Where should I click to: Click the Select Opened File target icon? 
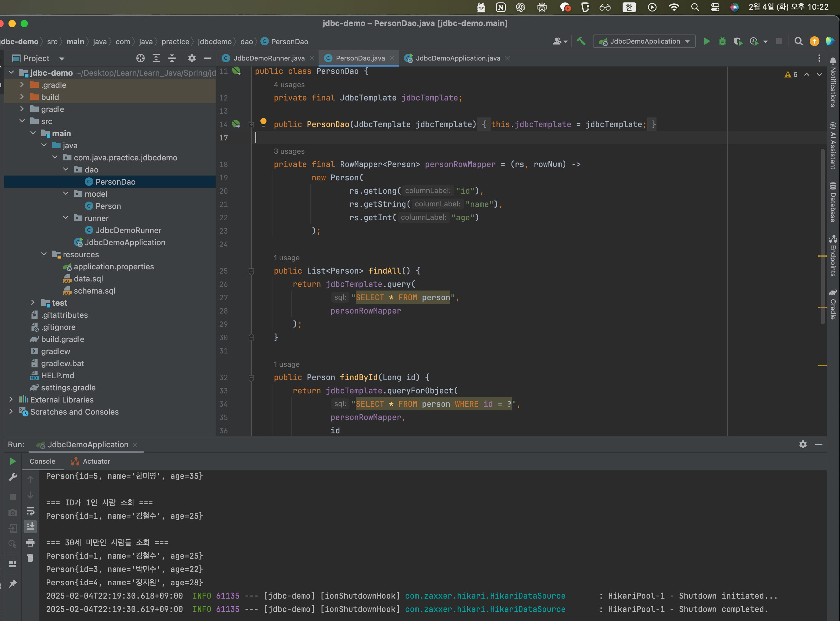[140, 58]
